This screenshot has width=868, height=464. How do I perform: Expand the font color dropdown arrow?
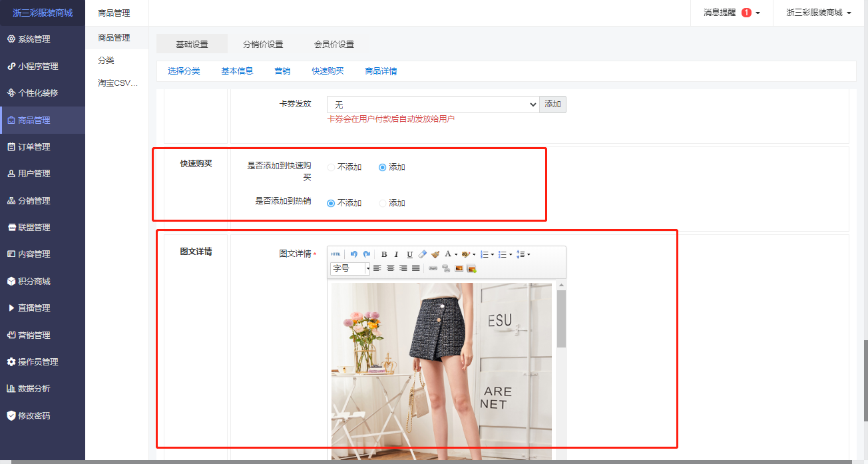456,254
